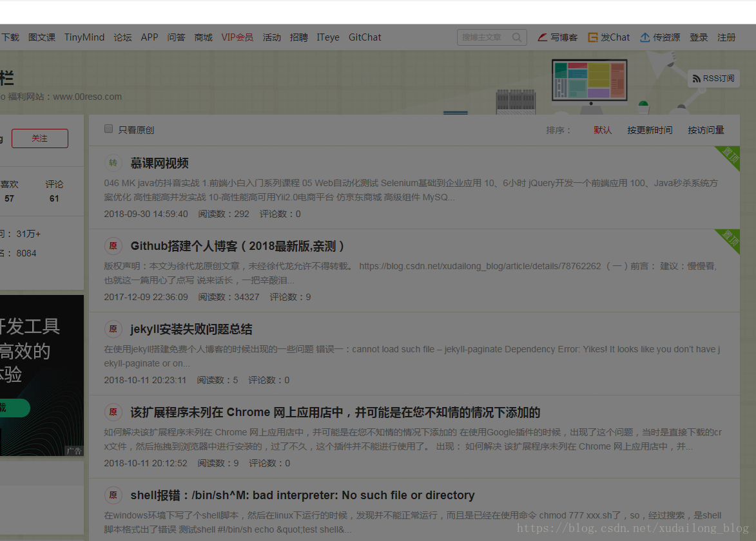Click date 2018-10-11 20:12:52
The height and width of the screenshot is (541, 756).
click(146, 463)
